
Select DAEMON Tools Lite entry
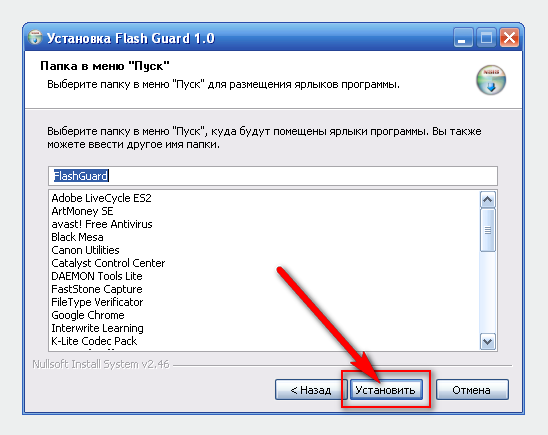(97, 276)
